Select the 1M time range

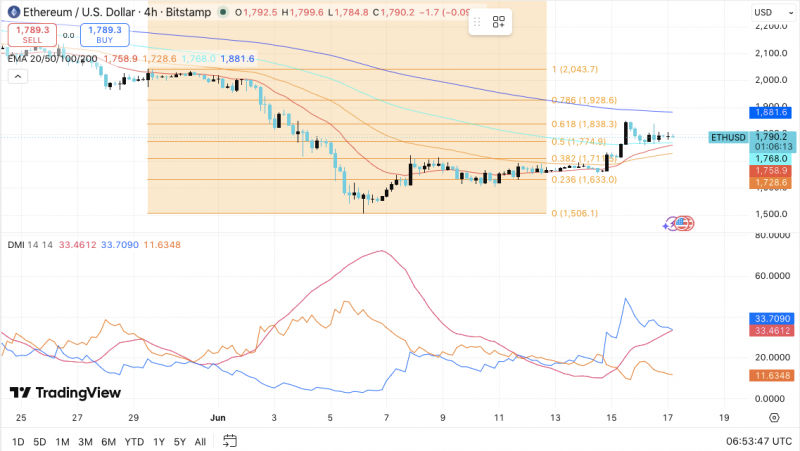(x=62, y=442)
